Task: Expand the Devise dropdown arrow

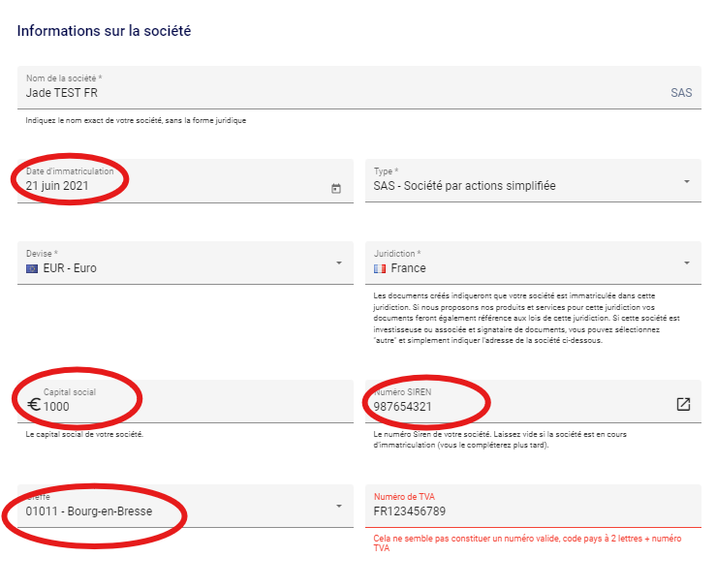Action: pyautogui.click(x=339, y=263)
